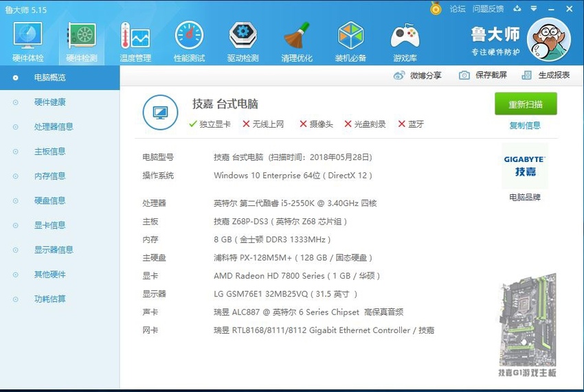Viewport: 584px width, 392px height.
Task: Click the skin/download icon beside 问题反馈
Action: 517,8
